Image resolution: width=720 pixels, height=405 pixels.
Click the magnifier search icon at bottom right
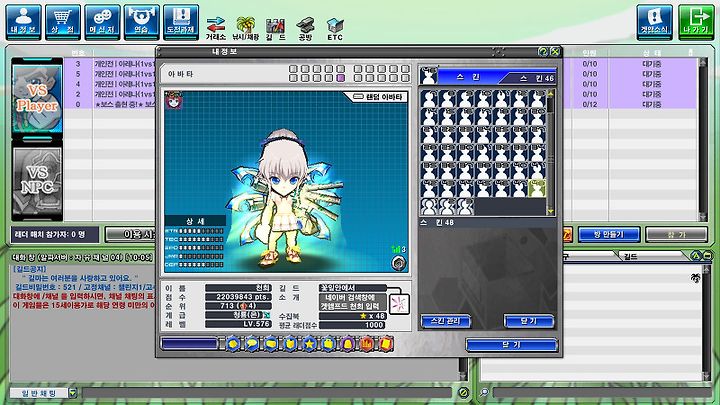(x=484, y=393)
